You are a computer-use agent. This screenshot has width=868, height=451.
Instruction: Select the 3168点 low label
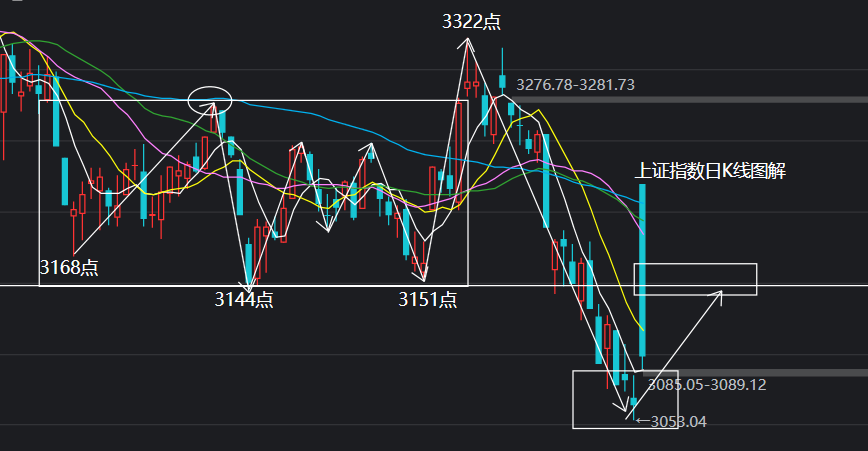[x=69, y=267]
